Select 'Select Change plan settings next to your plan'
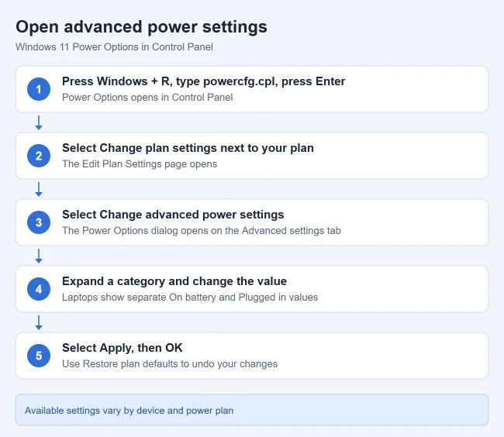Viewport: 504px width, 437px height. pyautogui.click(x=188, y=148)
